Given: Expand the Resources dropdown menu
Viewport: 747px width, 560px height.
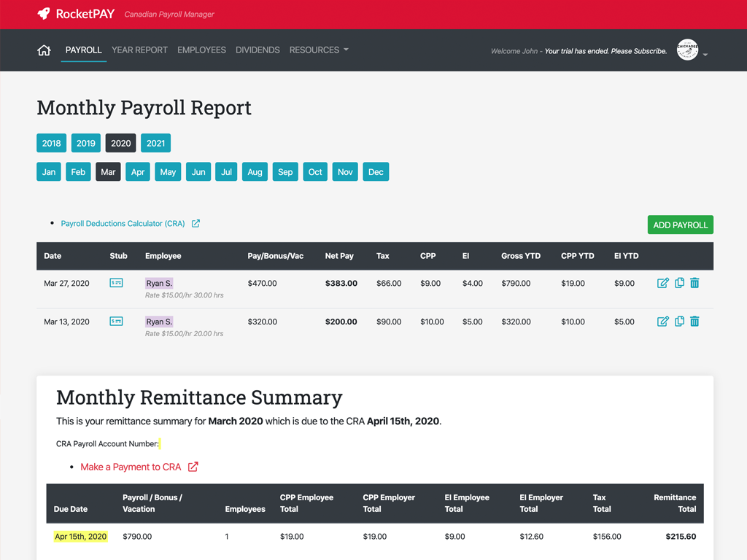Looking at the screenshot, I should click(319, 50).
